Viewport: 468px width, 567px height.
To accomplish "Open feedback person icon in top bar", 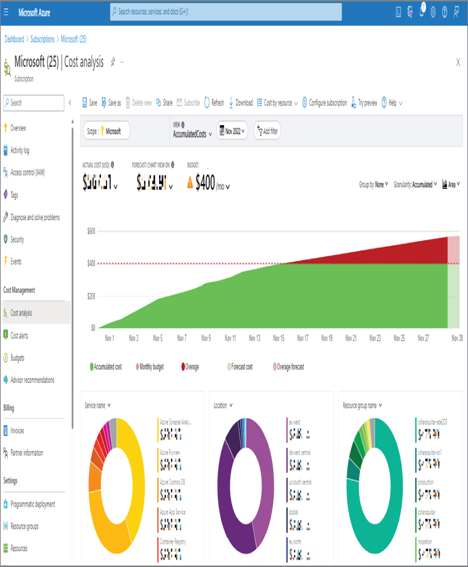I will tap(456, 12).
